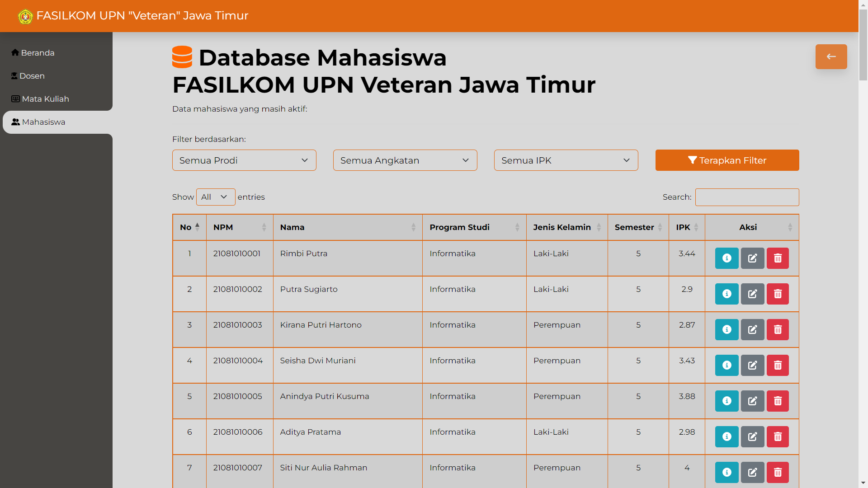Viewport: 868px width, 488px height.
Task: Delete Siti Nur Aulia Rahman's record
Action: (x=778, y=472)
